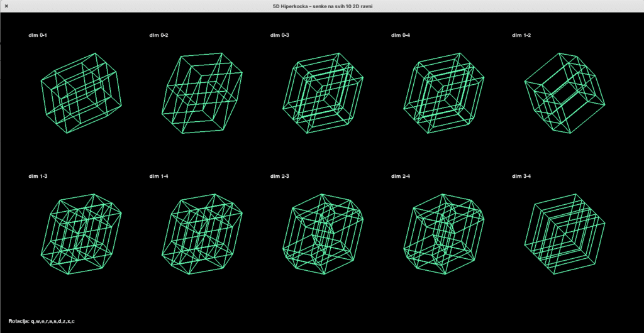Select the hypercube projection under dim 2-3
644x333 pixels.
click(x=323, y=234)
